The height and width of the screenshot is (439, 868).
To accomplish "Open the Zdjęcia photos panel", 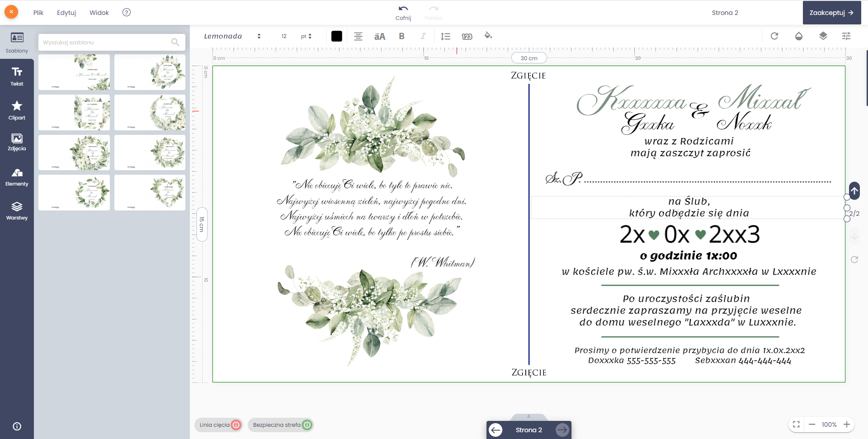I will tap(17, 142).
